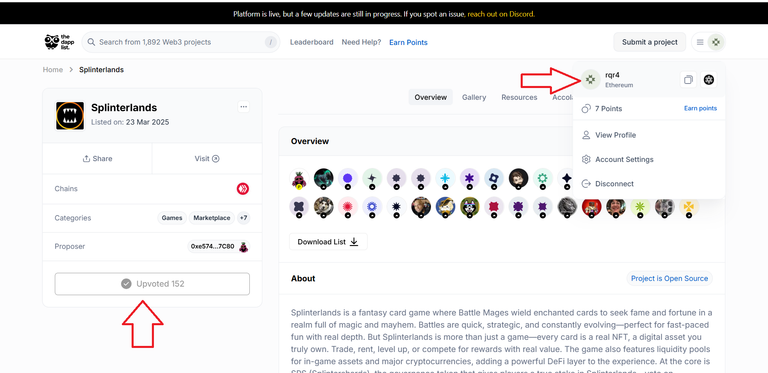Click the raccoon upvoter avatar in second row
Image resolution: width=768 pixels, height=373 pixels.
tap(470, 207)
